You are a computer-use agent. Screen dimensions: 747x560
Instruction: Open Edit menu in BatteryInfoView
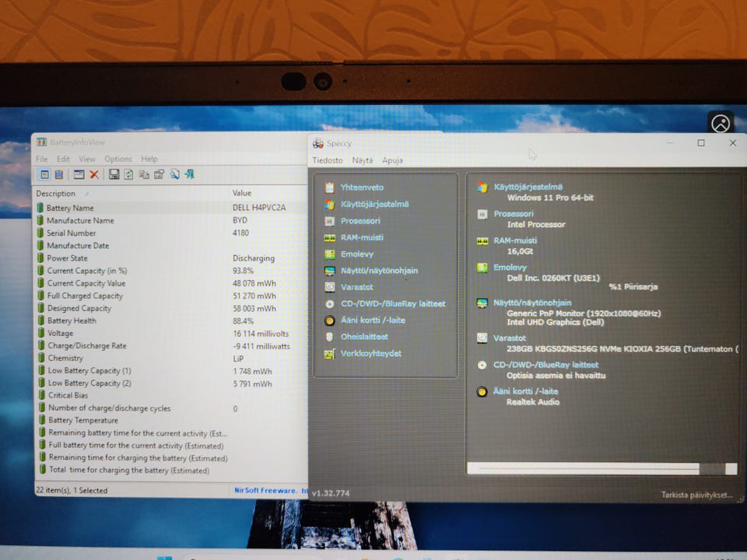coord(63,159)
